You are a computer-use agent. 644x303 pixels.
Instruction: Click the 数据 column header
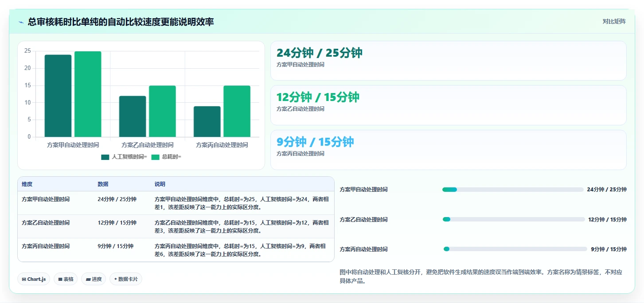click(x=103, y=184)
